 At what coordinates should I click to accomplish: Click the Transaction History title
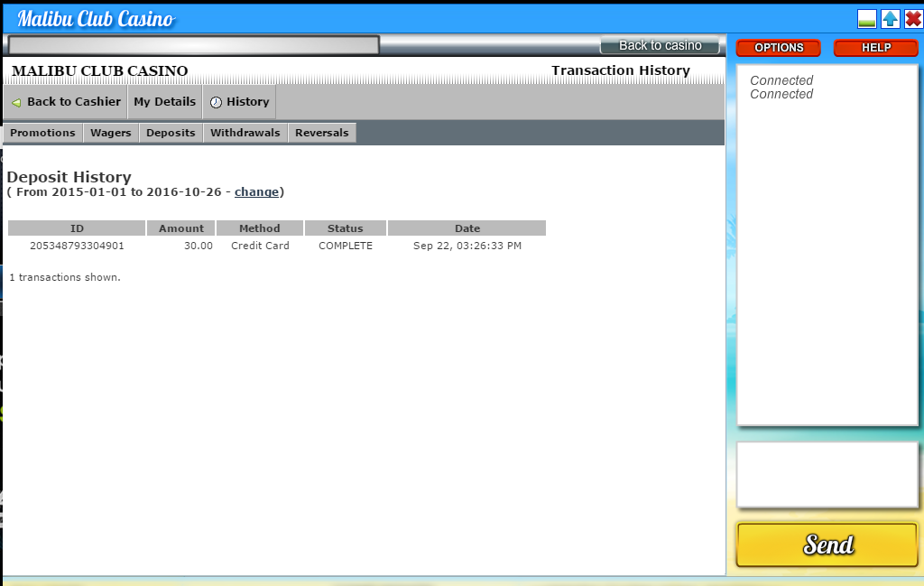coord(621,70)
